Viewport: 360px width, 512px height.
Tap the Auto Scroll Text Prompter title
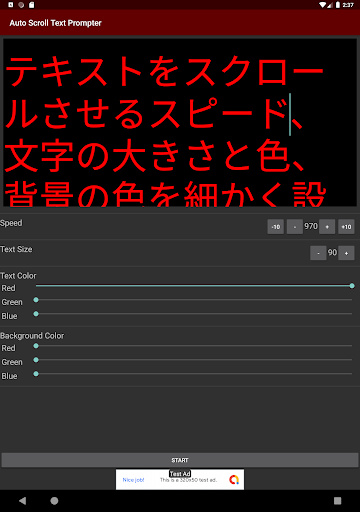tap(55, 23)
